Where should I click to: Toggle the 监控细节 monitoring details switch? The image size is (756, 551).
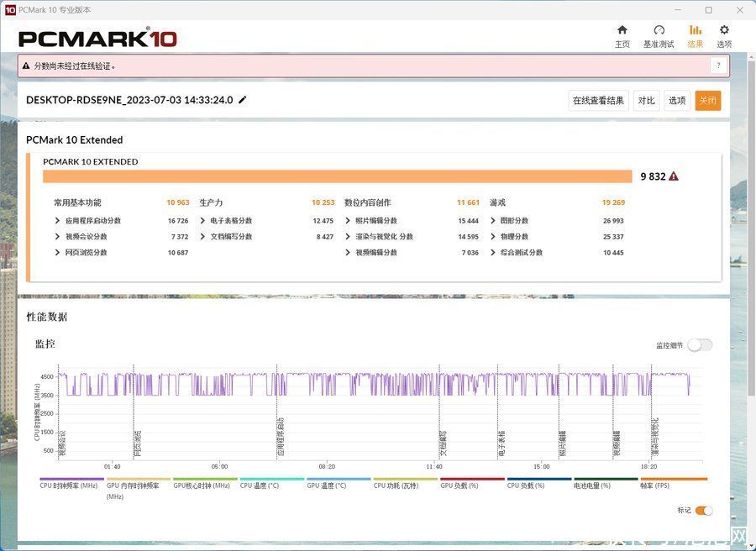pos(700,345)
